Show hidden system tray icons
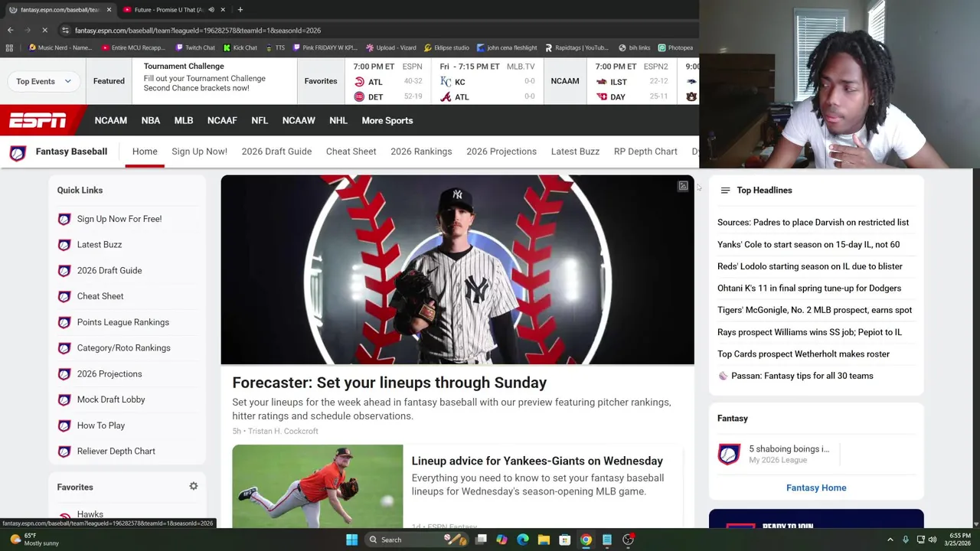 [890, 540]
